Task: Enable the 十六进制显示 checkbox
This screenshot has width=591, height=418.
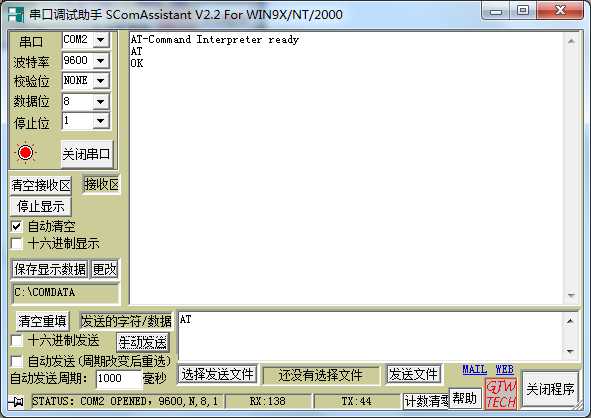Action: coord(16,243)
